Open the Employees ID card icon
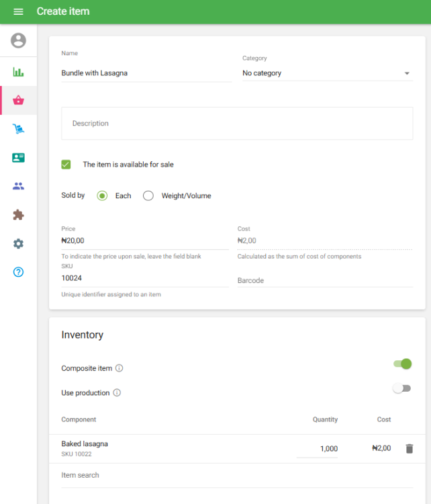The width and height of the screenshot is (431, 504). click(x=18, y=158)
